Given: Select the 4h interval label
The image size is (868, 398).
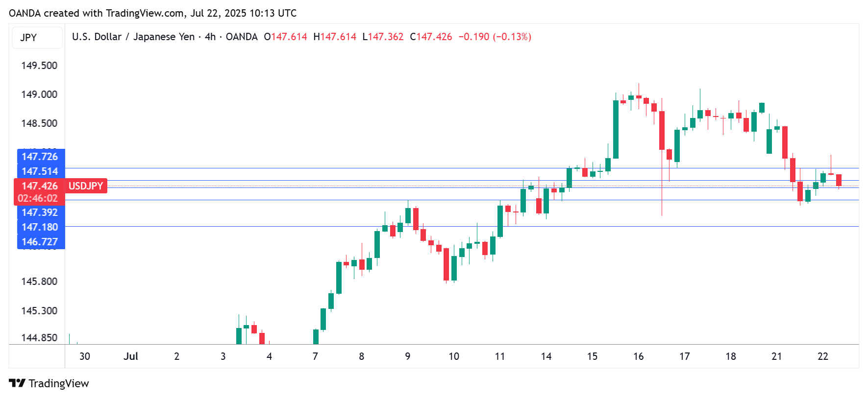Looking at the screenshot, I should (x=210, y=37).
